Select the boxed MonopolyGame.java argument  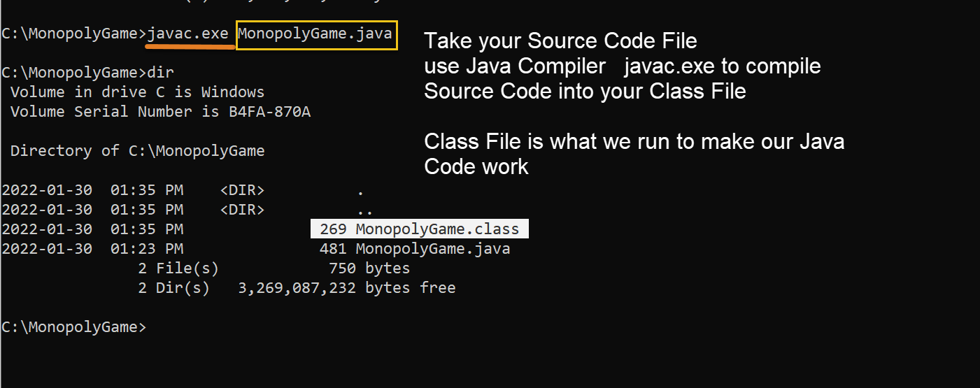tap(317, 35)
